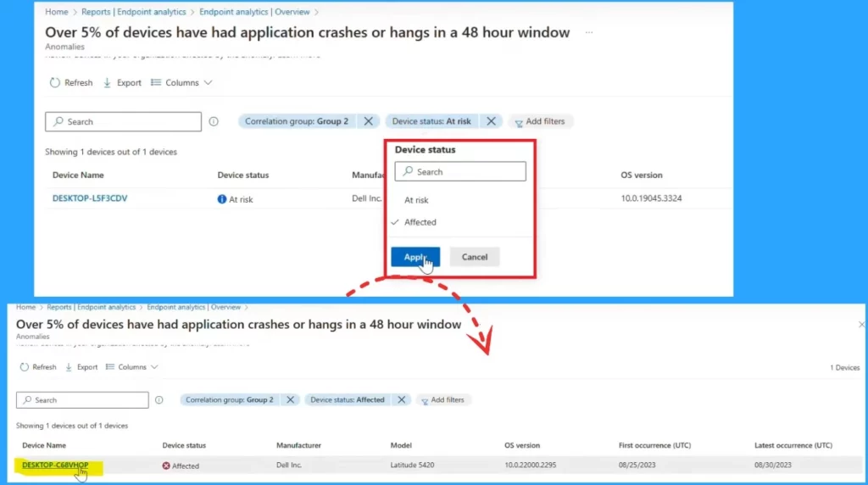The height and width of the screenshot is (485, 868).
Task: Click 08/25/2023 first occurrence cell
Action: pos(637,465)
